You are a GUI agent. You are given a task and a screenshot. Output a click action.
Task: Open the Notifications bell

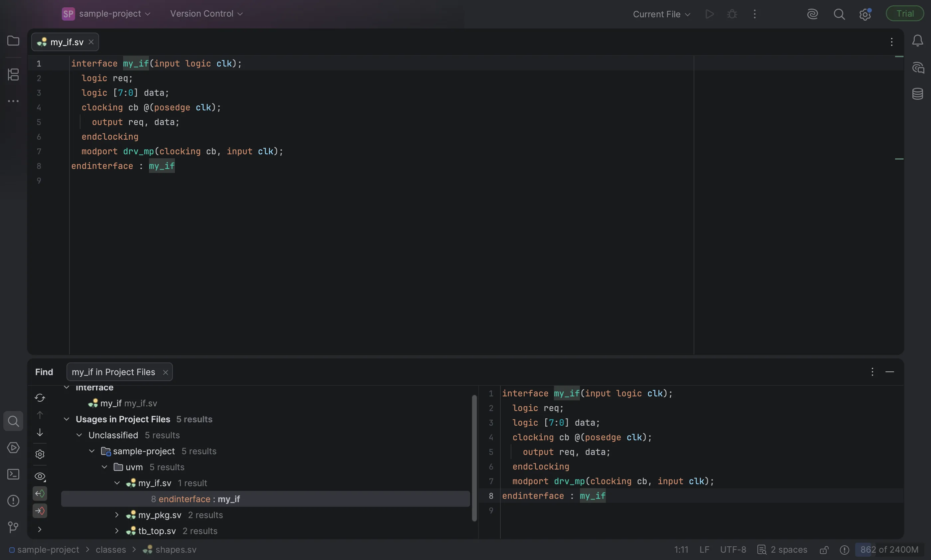point(917,41)
